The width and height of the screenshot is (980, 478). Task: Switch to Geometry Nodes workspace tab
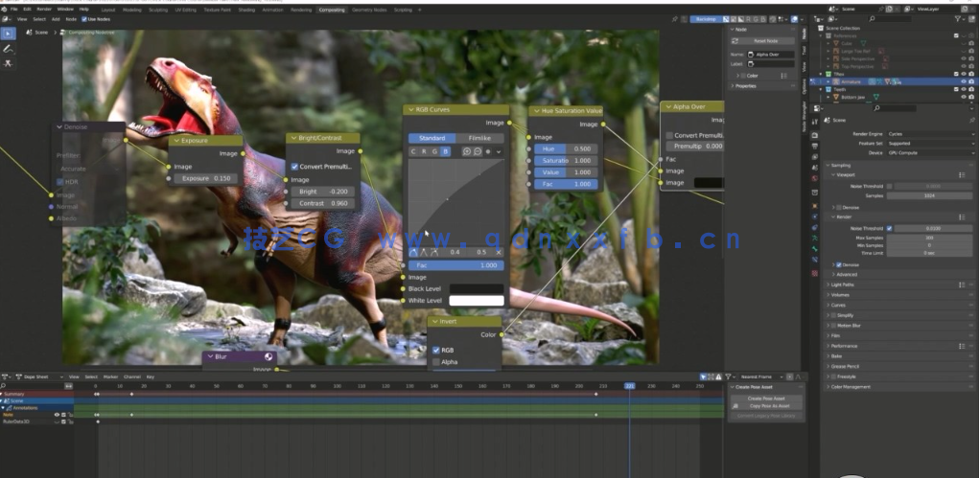click(x=369, y=10)
